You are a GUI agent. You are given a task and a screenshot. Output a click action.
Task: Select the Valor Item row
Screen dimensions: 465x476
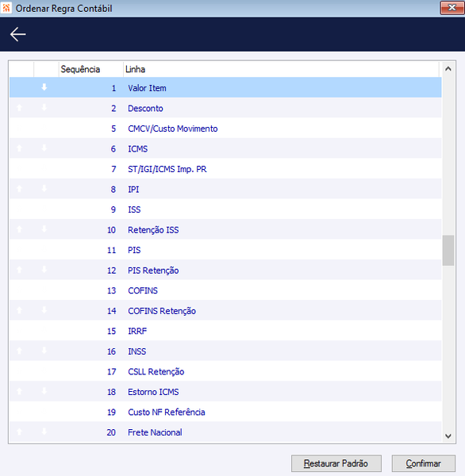pos(225,87)
